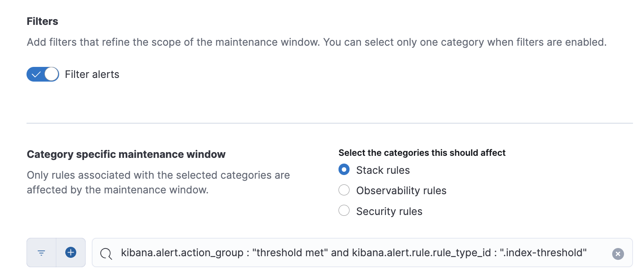Choose Security rules category
This screenshot has height=277, width=644.
click(x=344, y=211)
